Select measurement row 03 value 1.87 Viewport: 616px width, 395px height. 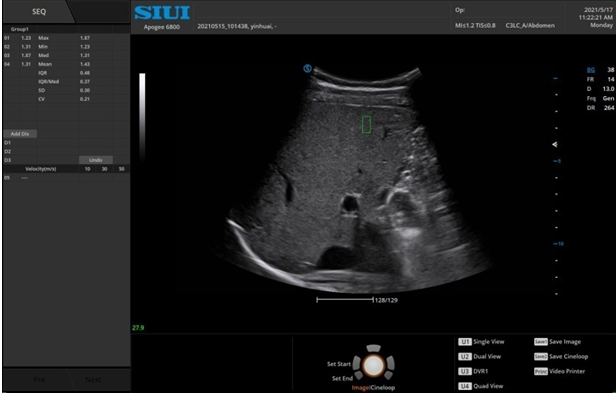[26, 55]
